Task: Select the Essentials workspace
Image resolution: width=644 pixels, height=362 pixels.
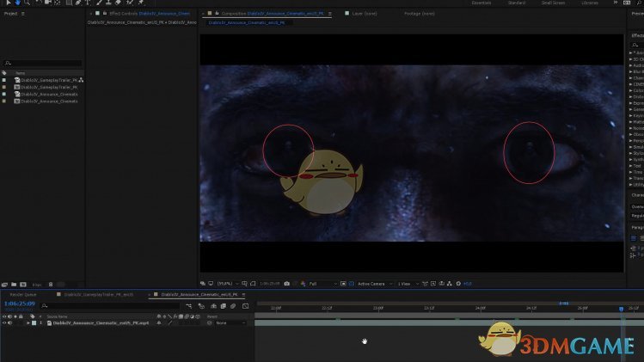Action: (x=481, y=3)
